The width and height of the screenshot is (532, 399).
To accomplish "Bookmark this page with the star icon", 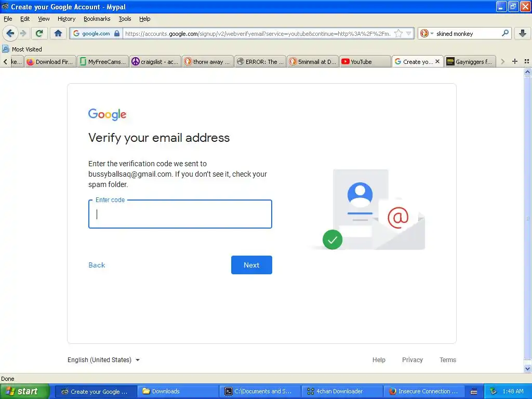I will [x=398, y=33].
